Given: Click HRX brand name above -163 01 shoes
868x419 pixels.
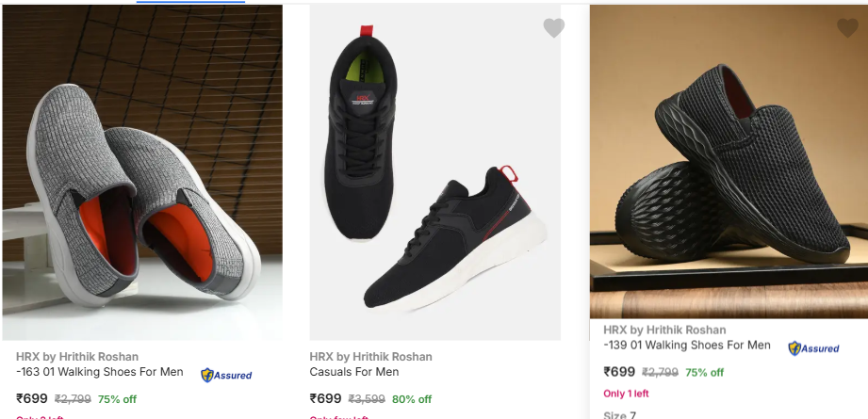Looking at the screenshot, I should click(x=77, y=357).
